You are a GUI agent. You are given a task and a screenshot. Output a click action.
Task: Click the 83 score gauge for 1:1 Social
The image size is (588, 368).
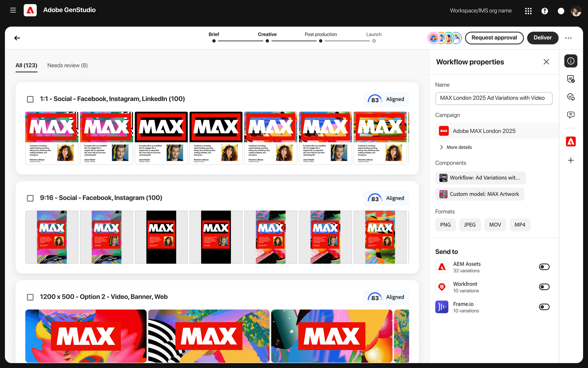375,99
